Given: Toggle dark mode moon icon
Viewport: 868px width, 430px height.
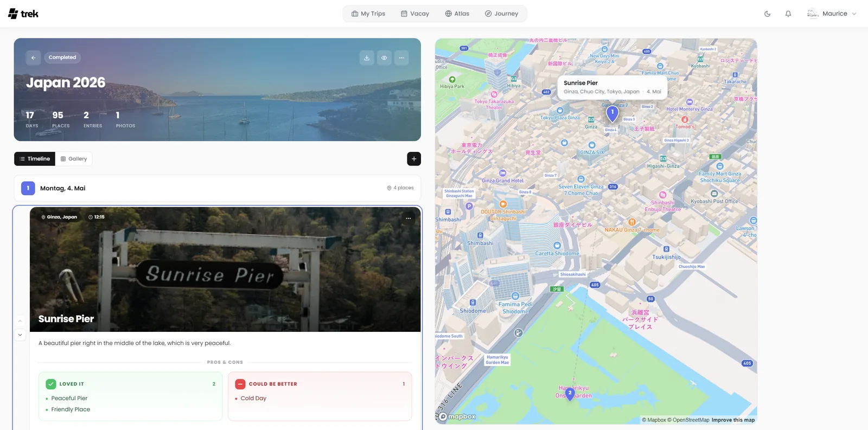Looking at the screenshot, I should coord(767,14).
